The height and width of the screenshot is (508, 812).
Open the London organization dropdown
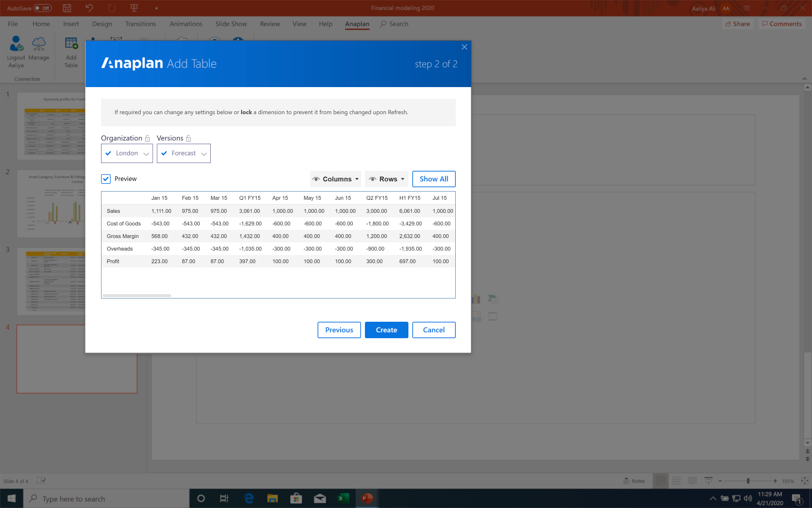click(x=127, y=153)
